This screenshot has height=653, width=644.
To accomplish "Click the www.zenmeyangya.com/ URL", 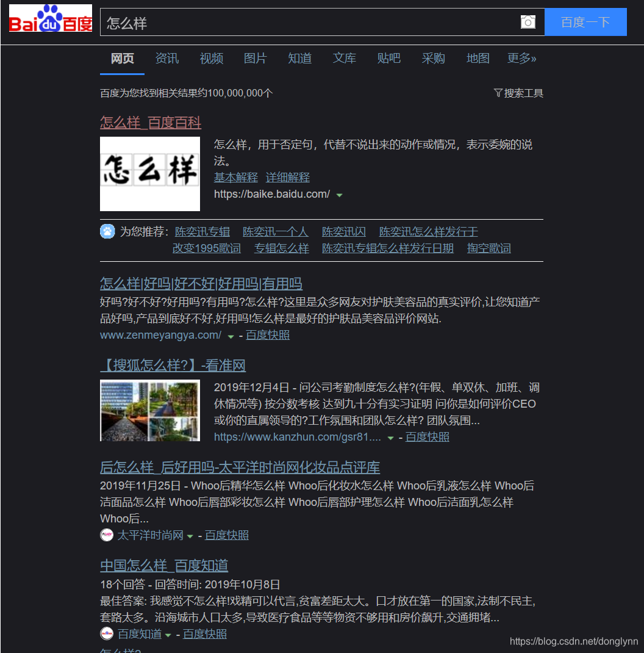I will (160, 335).
